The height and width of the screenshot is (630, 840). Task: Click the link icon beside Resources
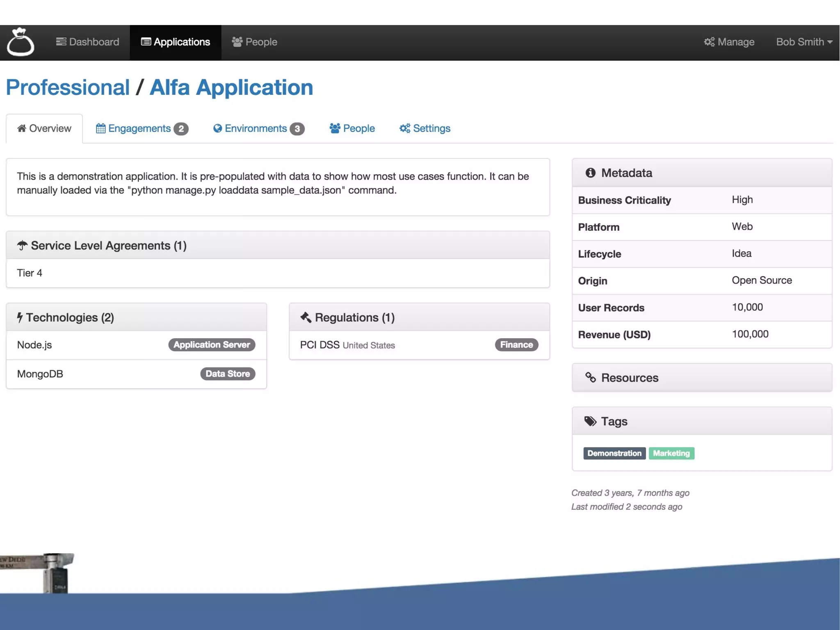590,378
